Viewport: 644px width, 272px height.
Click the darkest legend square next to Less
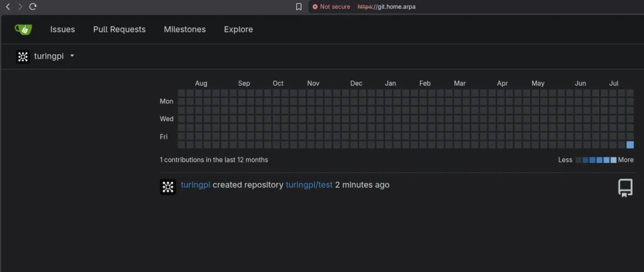[579, 160]
